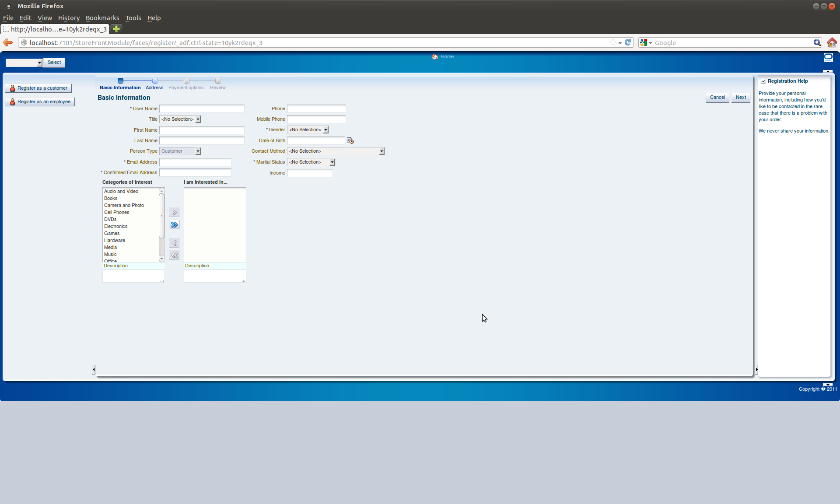Remove all interests using double-left shuttle arrow
The image size is (840, 504).
[174, 255]
